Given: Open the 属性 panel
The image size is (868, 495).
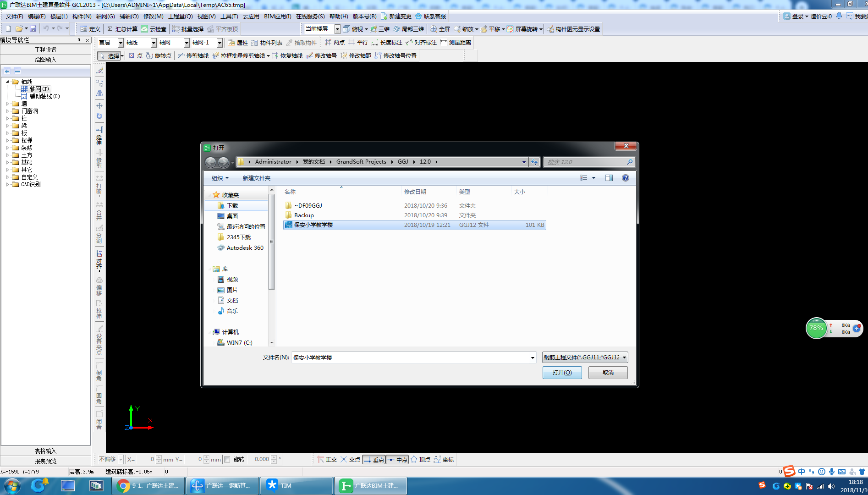Looking at the screenshot, I should point(238,43).
